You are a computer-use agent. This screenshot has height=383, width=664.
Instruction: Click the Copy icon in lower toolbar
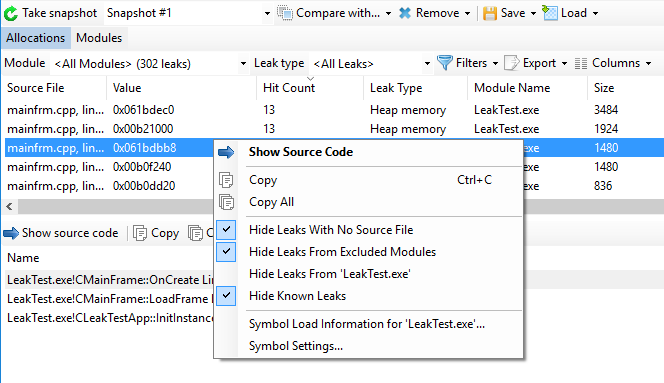pyautogui.click(x=140, y=233)
